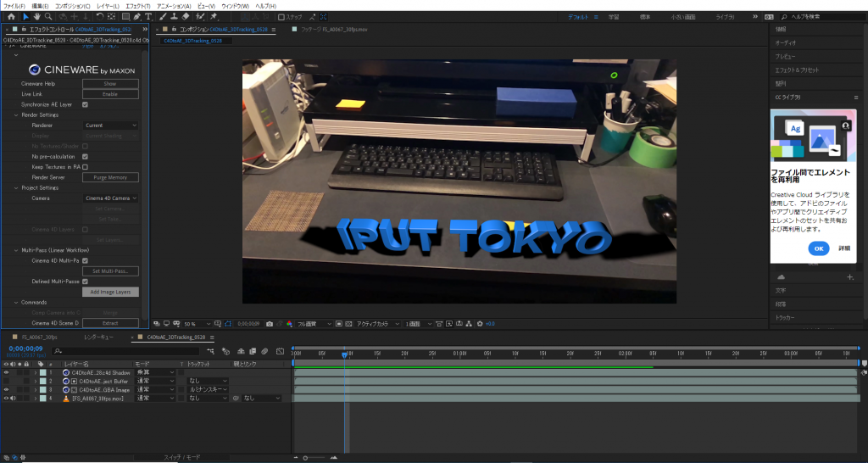Click the Purge Memory button
Screen dimensions: 868x463
110,178
